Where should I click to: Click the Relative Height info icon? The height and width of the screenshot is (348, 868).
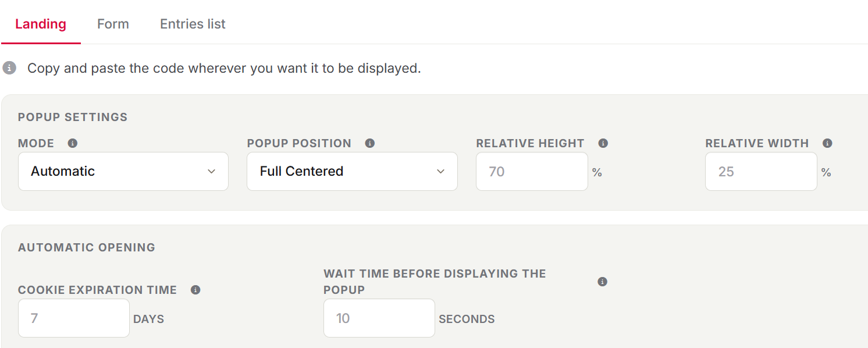tap(603, 143)
